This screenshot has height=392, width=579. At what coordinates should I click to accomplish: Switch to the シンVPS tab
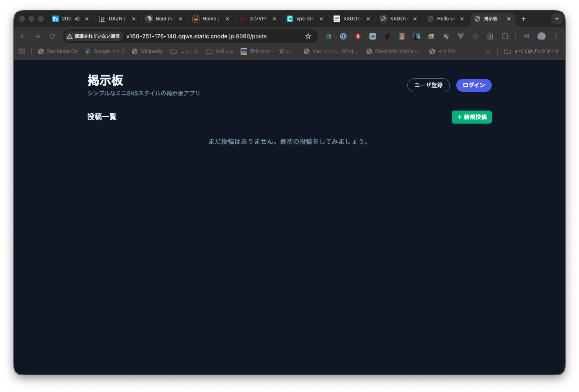coord(257,19)
